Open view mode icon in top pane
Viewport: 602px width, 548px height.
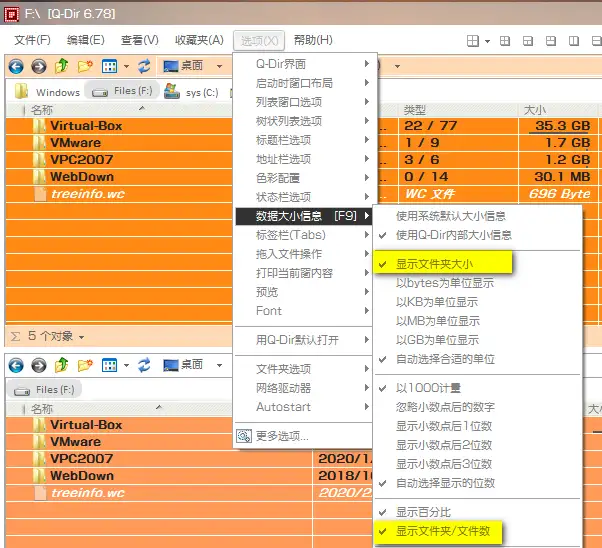(x=109, y=66)
